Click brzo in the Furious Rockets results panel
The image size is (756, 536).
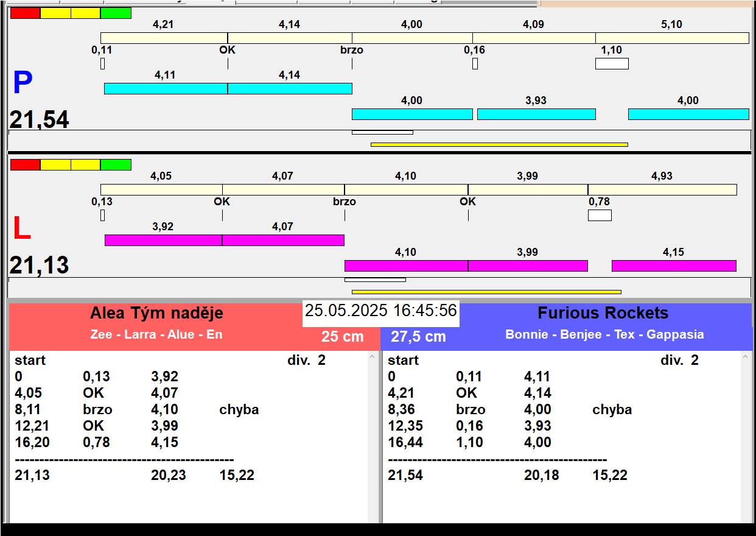[x=471, y=409]
